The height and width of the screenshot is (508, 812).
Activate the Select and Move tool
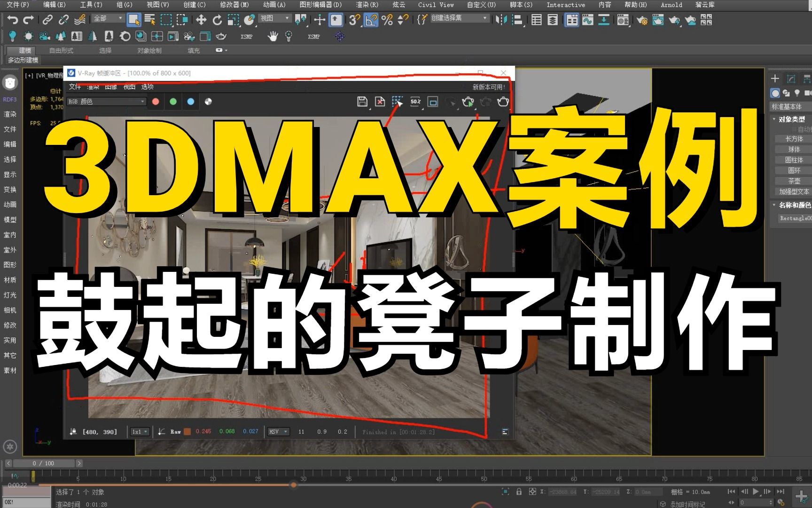202,20
